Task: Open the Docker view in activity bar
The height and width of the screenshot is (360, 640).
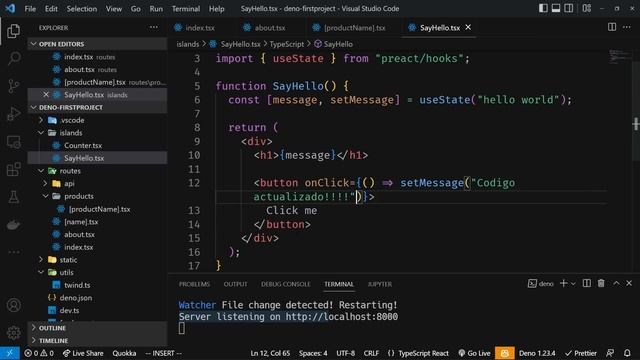Action: click(13, 224)
